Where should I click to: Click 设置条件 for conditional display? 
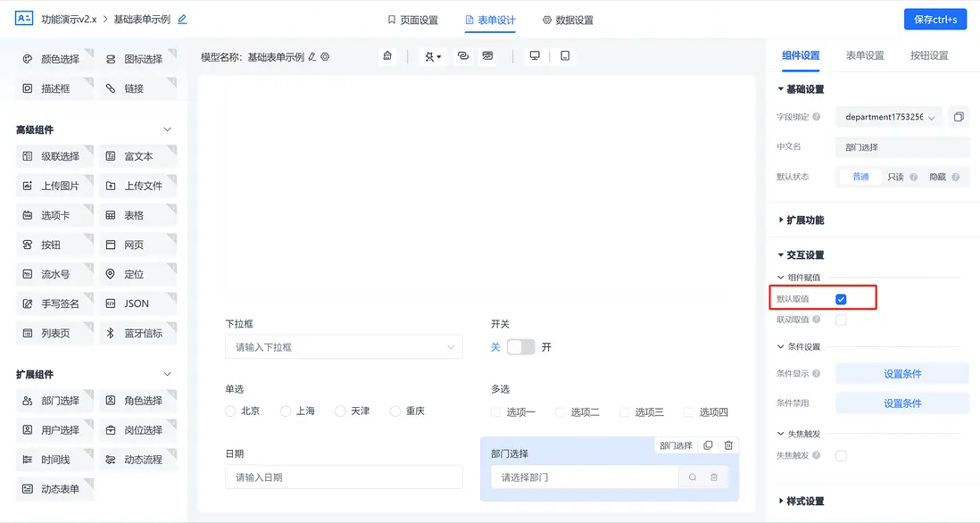click(901, 372)
